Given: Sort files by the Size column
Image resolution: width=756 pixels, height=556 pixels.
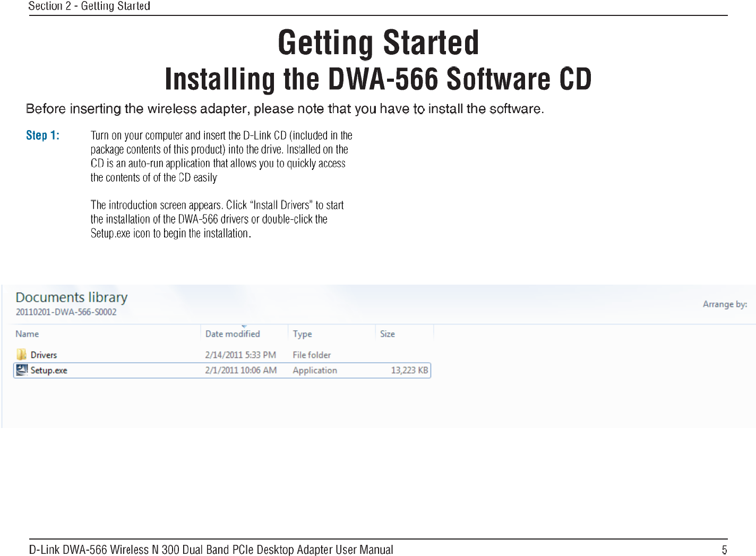Looking at the screenshot, I should (388, 333).
